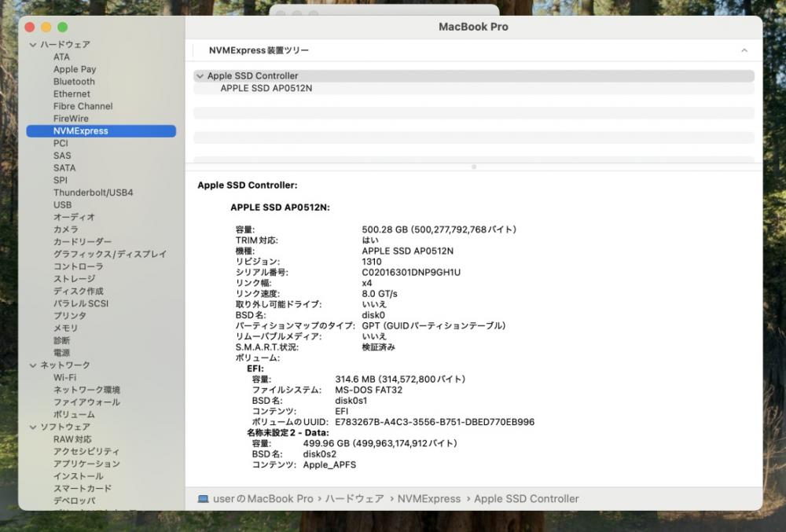Select the highlighted NVMExpress sidebar item
Screen dimensions: 786x532
(x=101, y=130)
